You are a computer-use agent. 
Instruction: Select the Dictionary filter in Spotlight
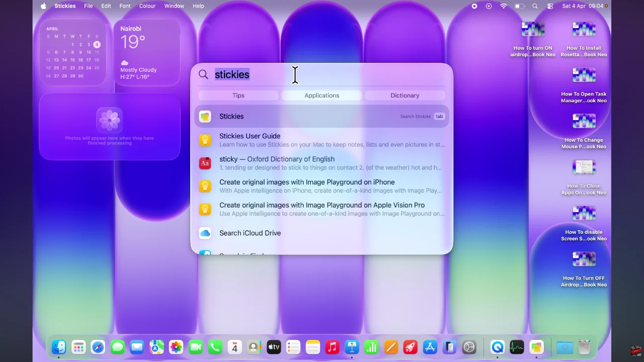coord(405,95)
